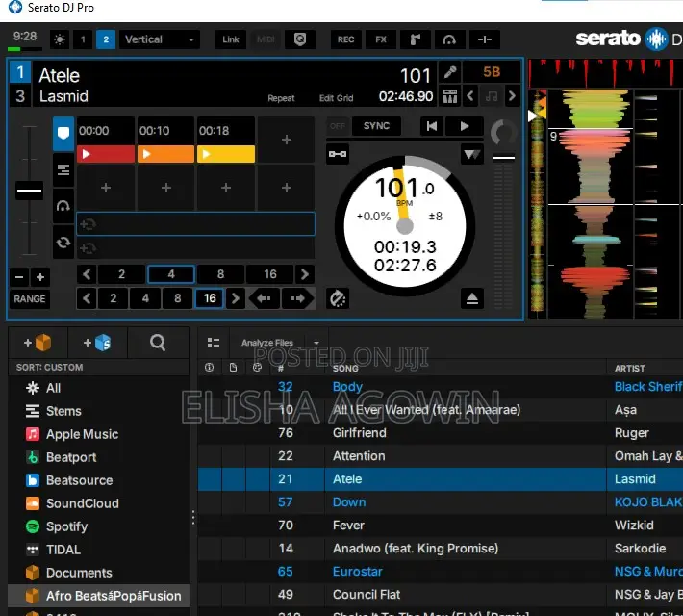The height and width of the screenshot is (616, 683).
Task: Eject track with eject icon
Action: click(471, 298)
